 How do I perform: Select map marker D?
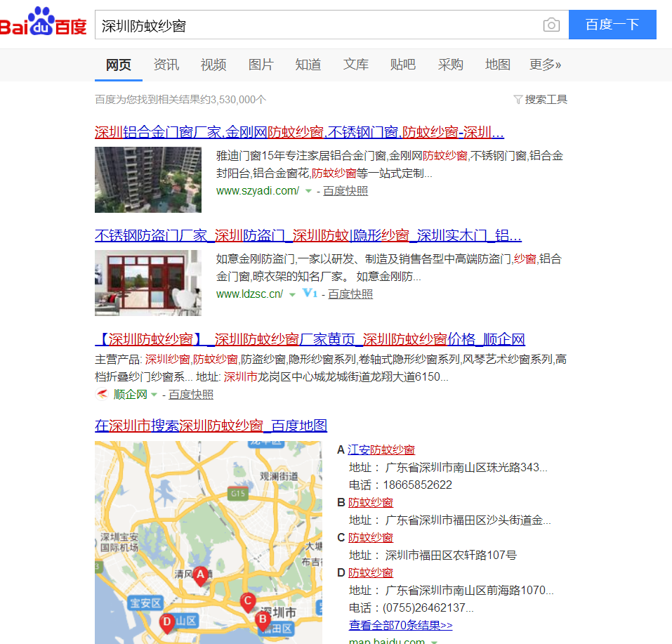(x=166, y=623)
